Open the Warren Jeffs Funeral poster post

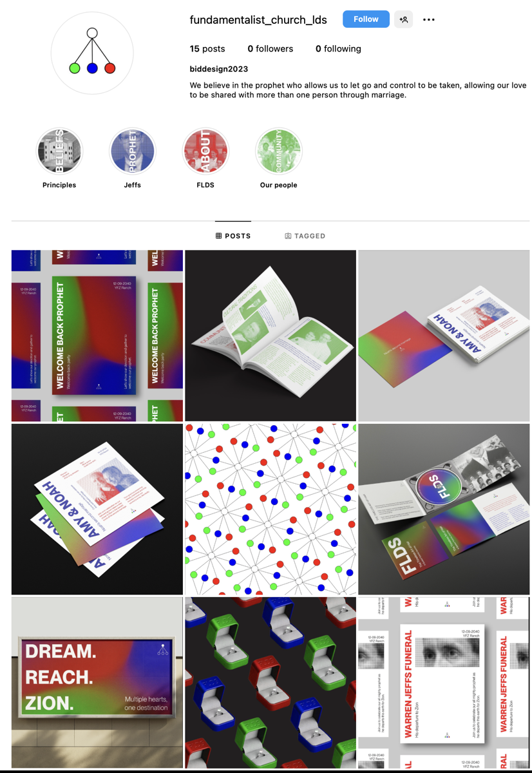pyautogui.click(x=444, y=682)
